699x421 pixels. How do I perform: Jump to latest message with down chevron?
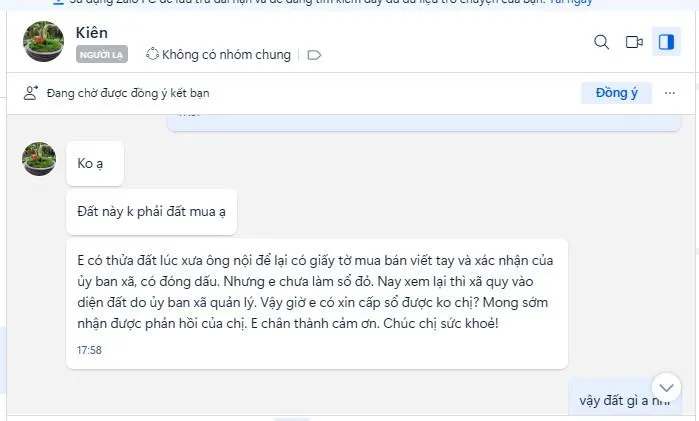[666, 388]
